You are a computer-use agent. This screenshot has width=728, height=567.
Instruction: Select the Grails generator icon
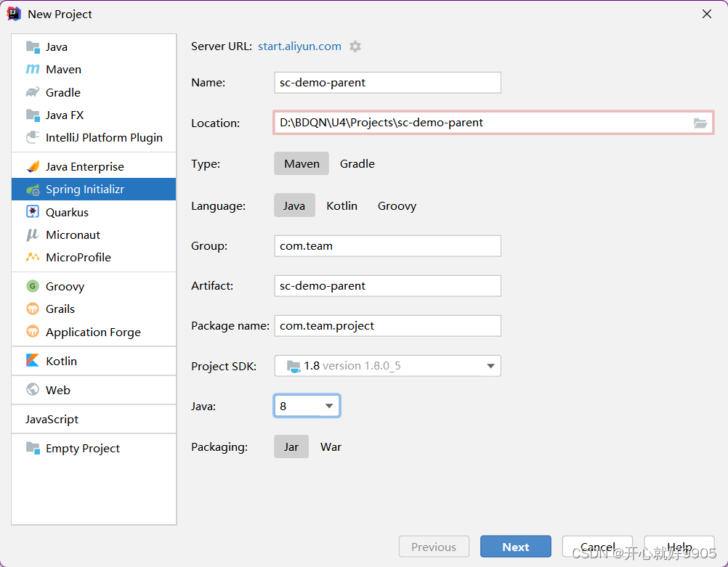[33, 309]
